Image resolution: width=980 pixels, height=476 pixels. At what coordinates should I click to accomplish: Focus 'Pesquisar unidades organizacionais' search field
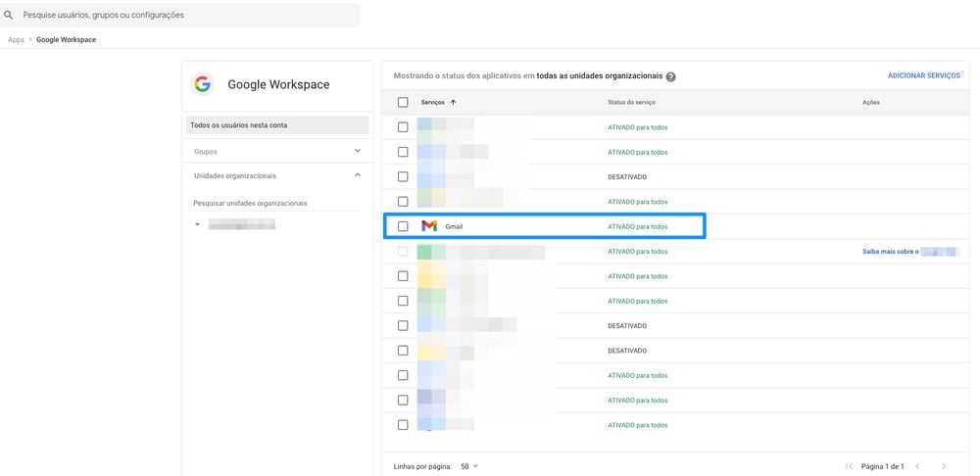(x=277, y=204)
